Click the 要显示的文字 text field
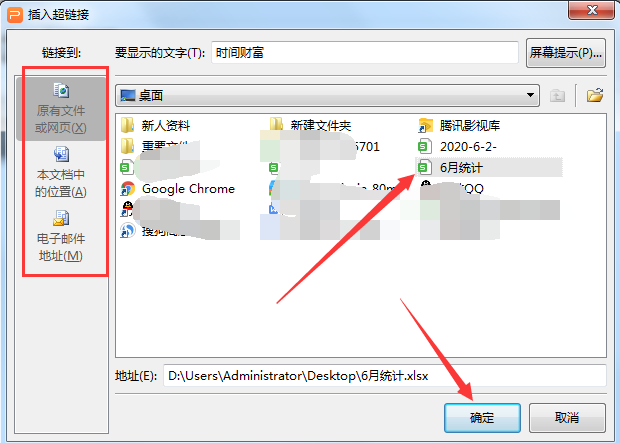Image resolution: width=620 pixels, height=443 pixels. click(365, 53)
